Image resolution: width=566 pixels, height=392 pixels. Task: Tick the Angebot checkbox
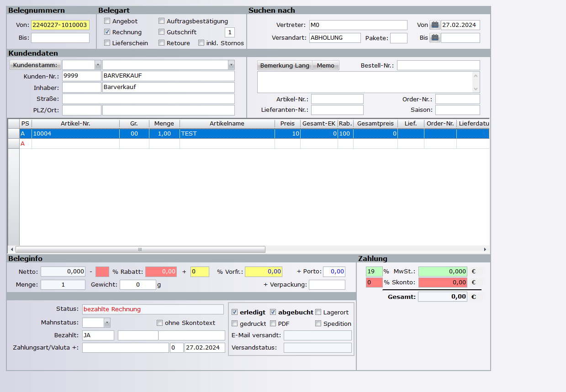(x=107, y=21)
